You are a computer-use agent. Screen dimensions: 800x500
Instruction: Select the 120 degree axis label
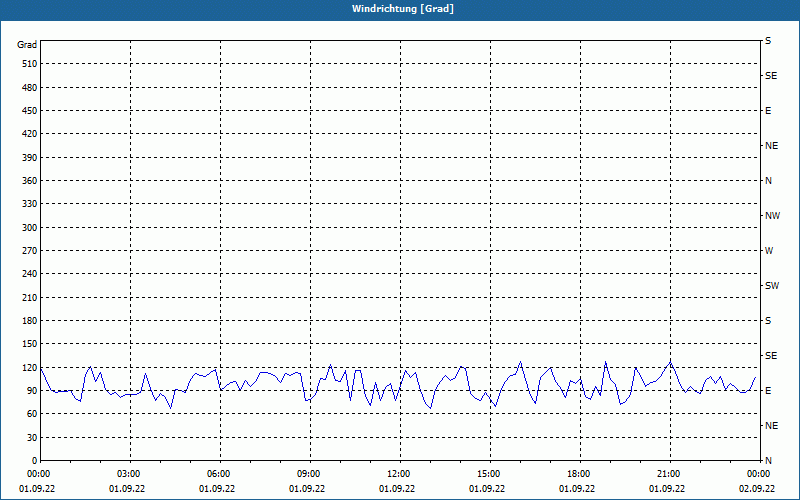[30, 367]
